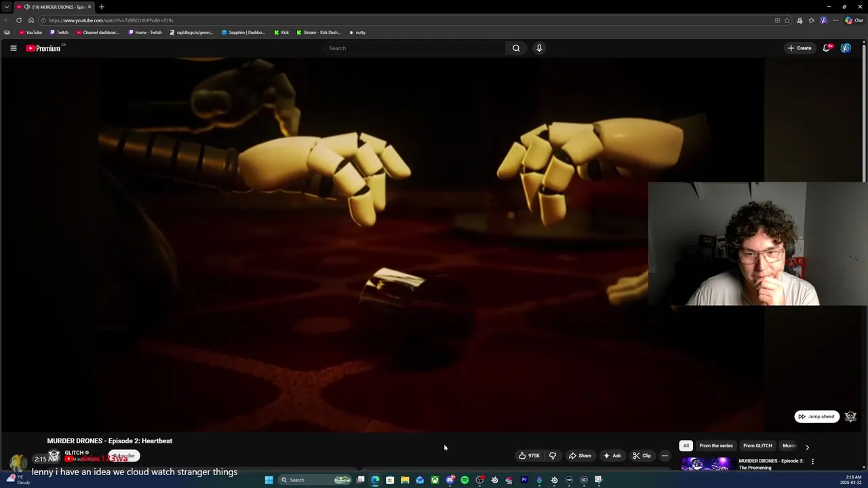
Task: Open Twitch bookmark in favorites bar
Action: click(x=60, y=33)
